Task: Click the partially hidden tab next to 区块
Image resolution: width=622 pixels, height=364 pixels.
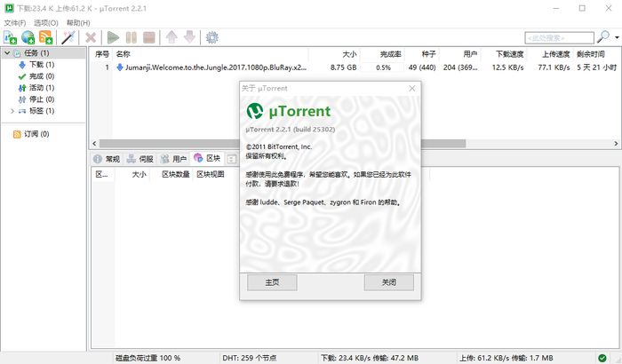Action: pos(232,159)
